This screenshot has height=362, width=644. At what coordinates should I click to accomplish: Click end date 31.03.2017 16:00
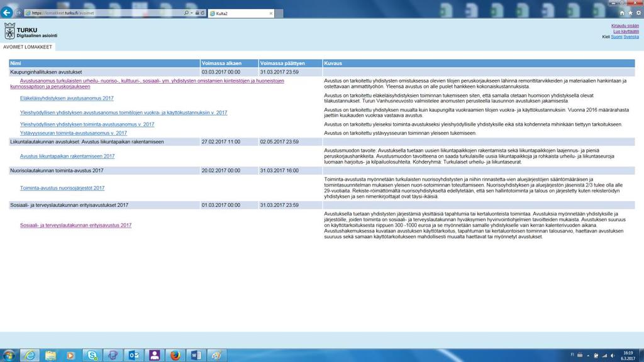point(279,171)
